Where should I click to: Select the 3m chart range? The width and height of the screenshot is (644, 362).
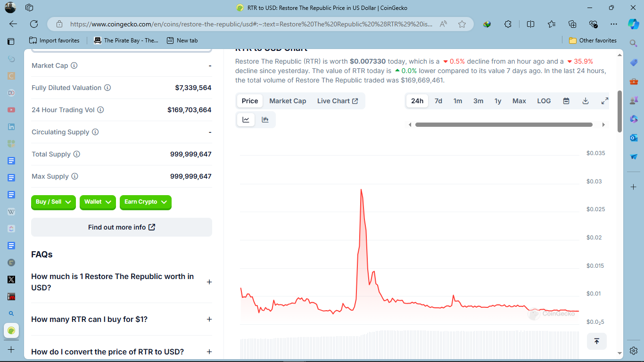478,101
